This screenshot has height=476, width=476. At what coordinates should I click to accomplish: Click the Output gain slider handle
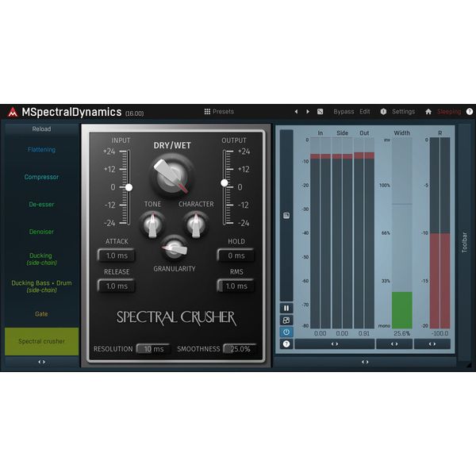[x=225, y=183]
